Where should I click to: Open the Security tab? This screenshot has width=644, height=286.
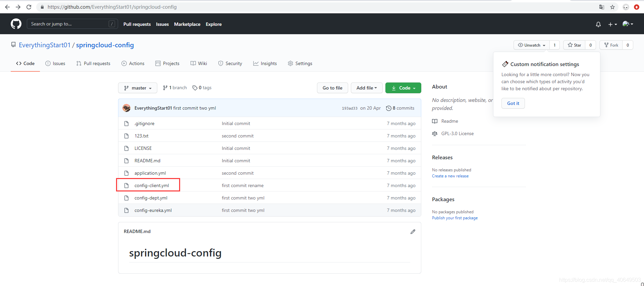230,63
